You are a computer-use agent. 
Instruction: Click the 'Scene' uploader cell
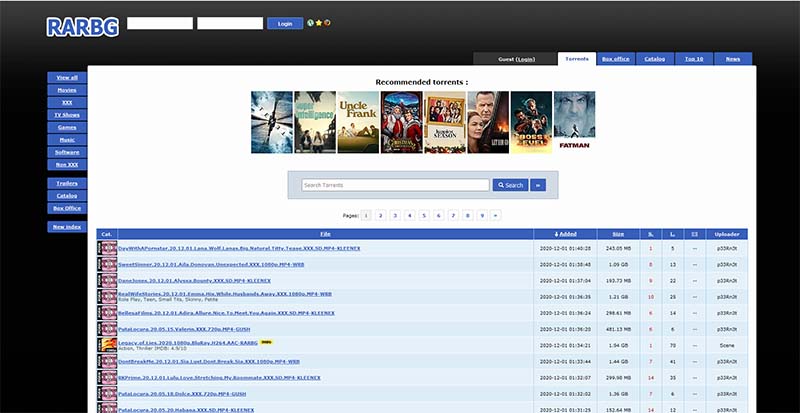coord(727,346)
